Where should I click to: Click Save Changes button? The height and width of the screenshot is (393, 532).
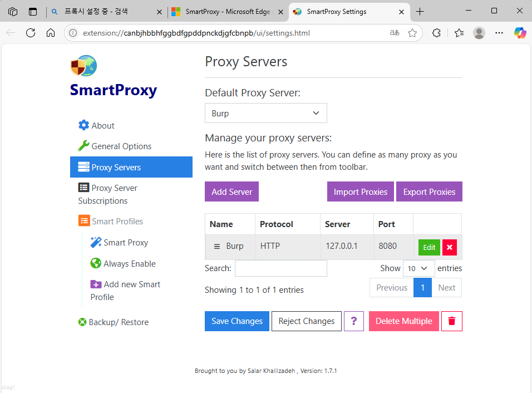coord(237,321)
